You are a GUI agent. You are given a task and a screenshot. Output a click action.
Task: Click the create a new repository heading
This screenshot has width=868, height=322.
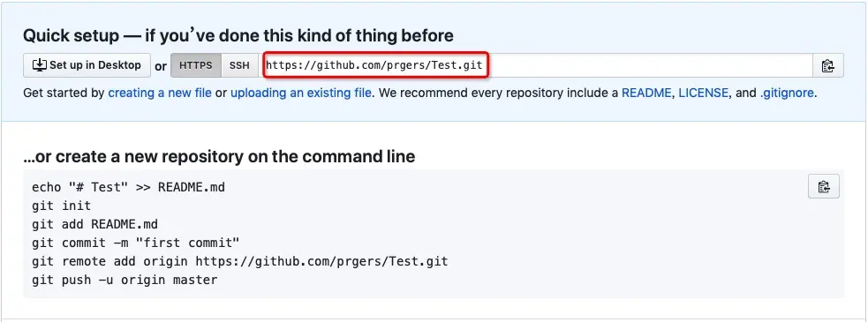(219, 156)
